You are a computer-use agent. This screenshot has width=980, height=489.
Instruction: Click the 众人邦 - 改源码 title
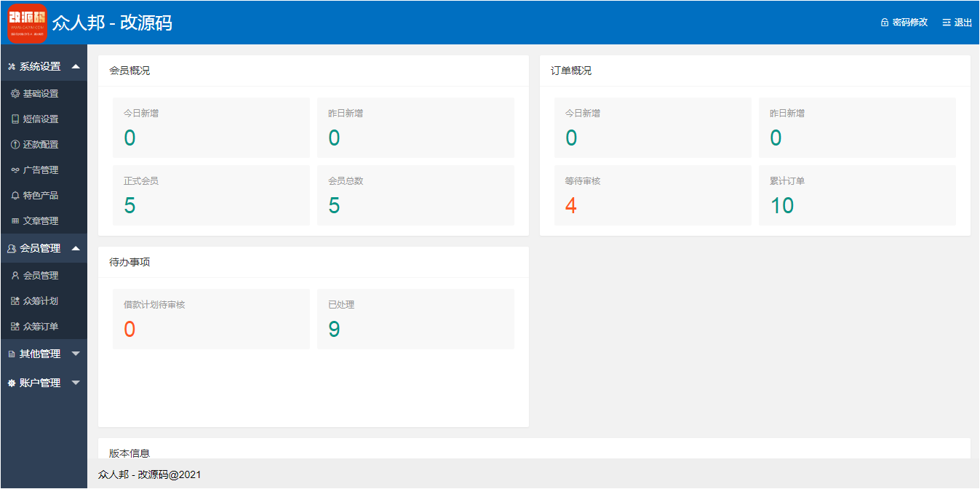pos(112,23)
